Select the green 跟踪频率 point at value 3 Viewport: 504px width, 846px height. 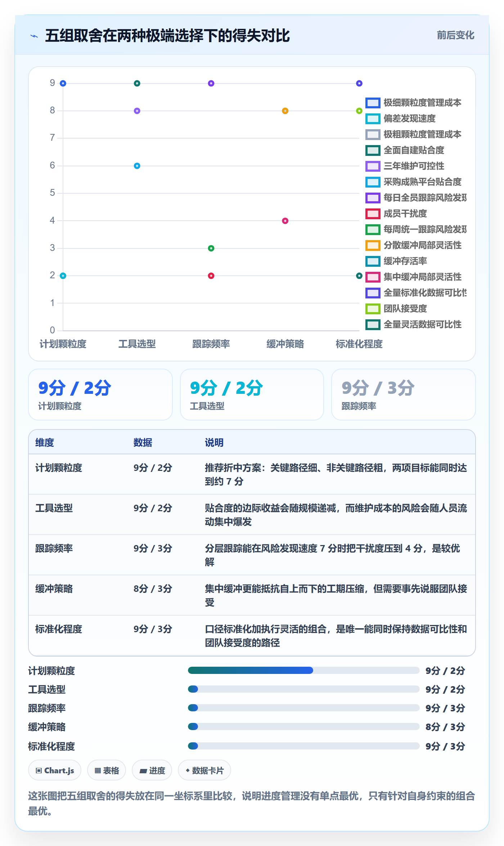(x=211, y=248)
